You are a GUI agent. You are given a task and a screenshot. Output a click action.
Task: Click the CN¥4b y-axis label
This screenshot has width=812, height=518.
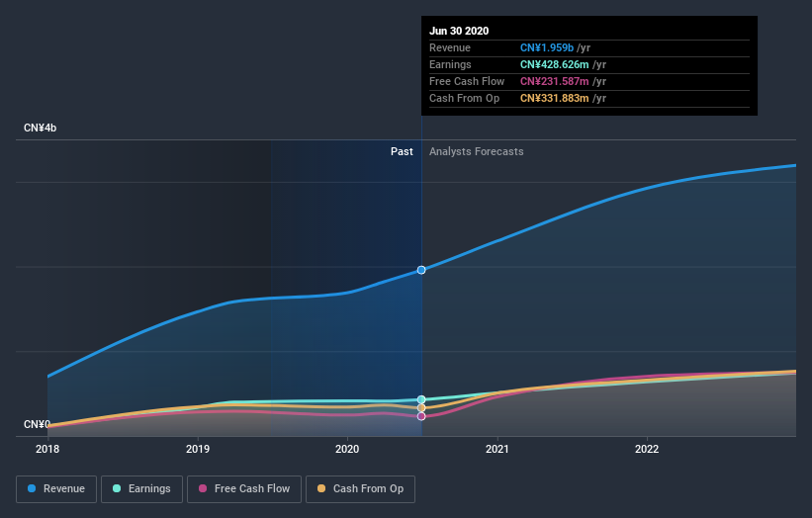40,128
